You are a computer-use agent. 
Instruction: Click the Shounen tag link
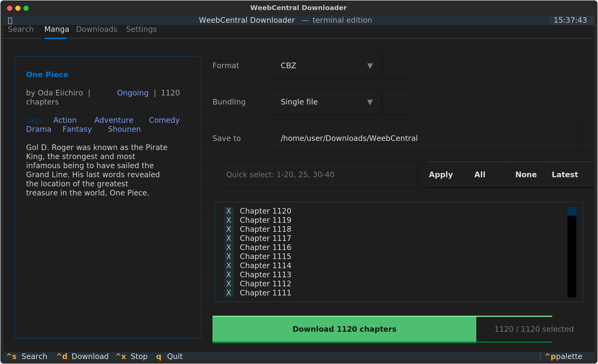pyautogui.click(x=124, y=129)
